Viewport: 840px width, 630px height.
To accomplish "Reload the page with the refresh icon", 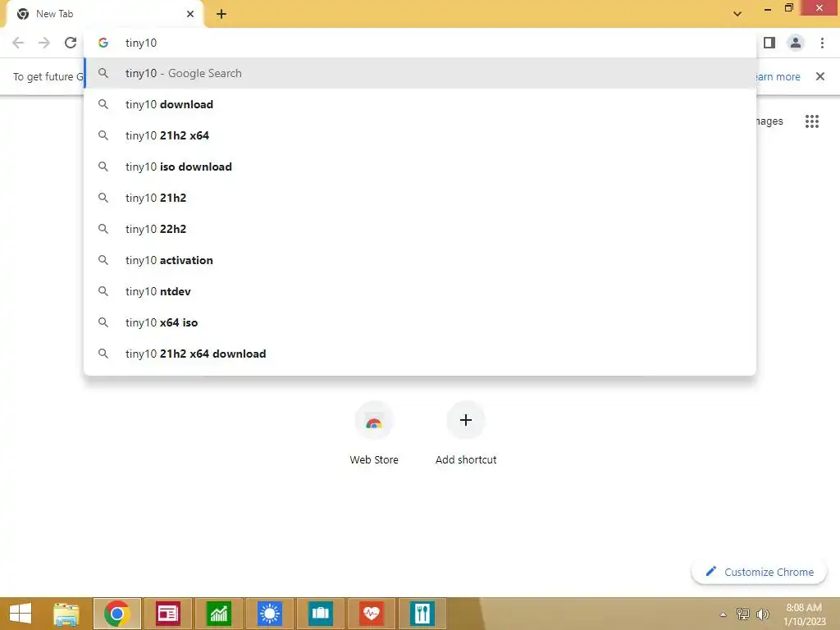I will [x=71, y=43].
